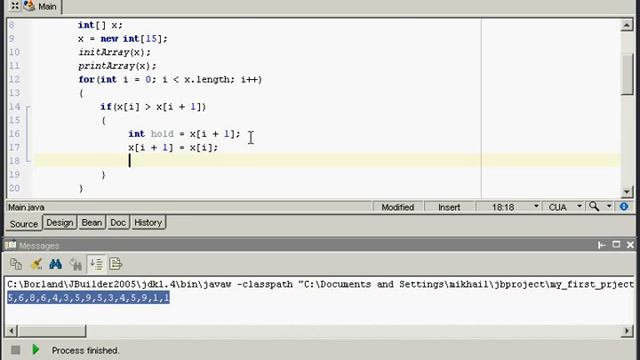Click the 'int hold = x[i + 1];' line
The height and width of the screenshot is (360, 640).
pyautogui.click(x=184, y=134)
